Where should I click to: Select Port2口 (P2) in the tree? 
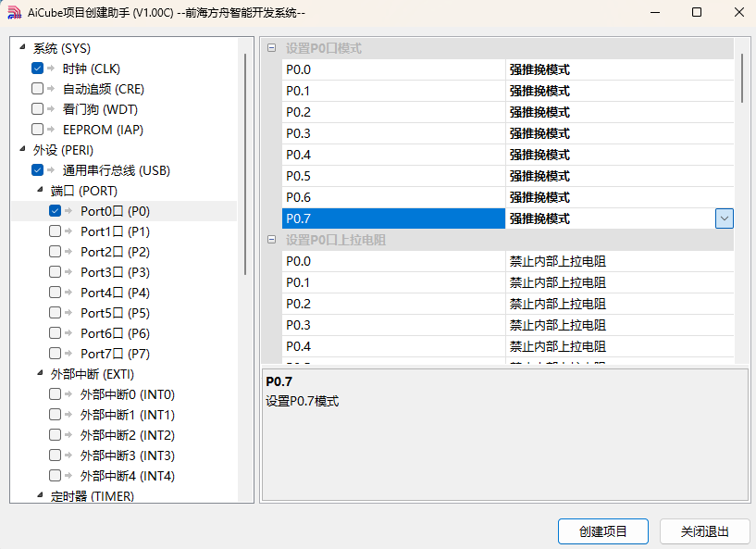click(116, 252)
